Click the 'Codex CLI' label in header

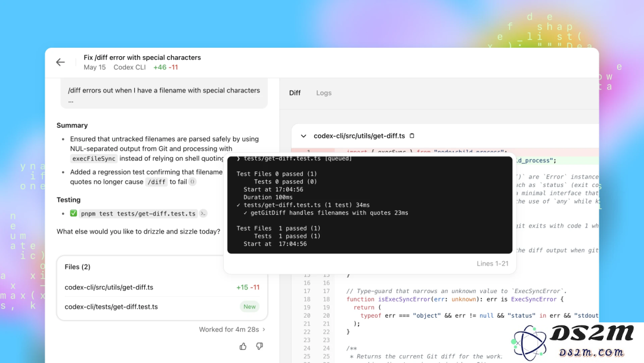(129, 67)
